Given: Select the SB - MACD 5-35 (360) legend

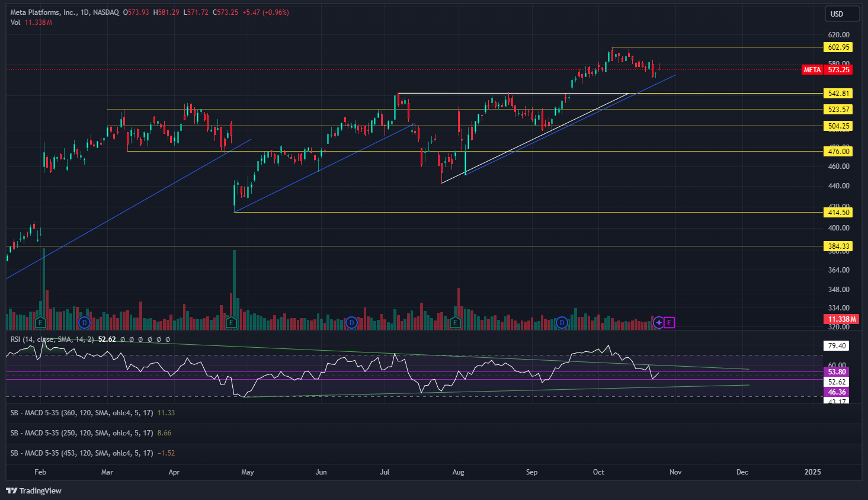Looking at the screenshot, I should [82, 413].
